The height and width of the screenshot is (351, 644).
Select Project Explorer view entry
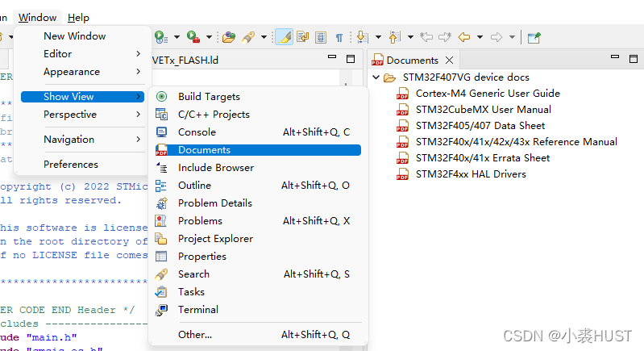click(x=258, y=239)
